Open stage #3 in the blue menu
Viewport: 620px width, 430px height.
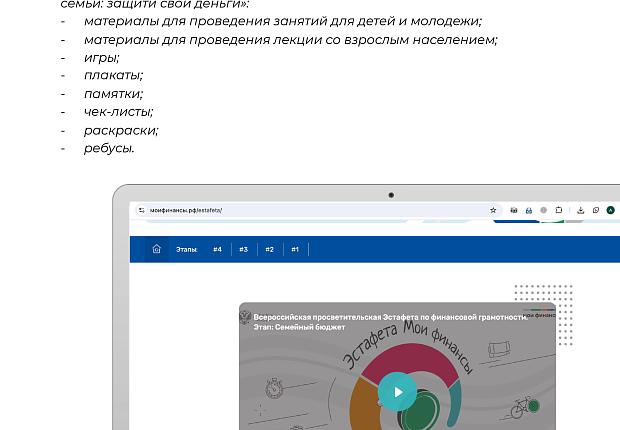tap(244, 249)
